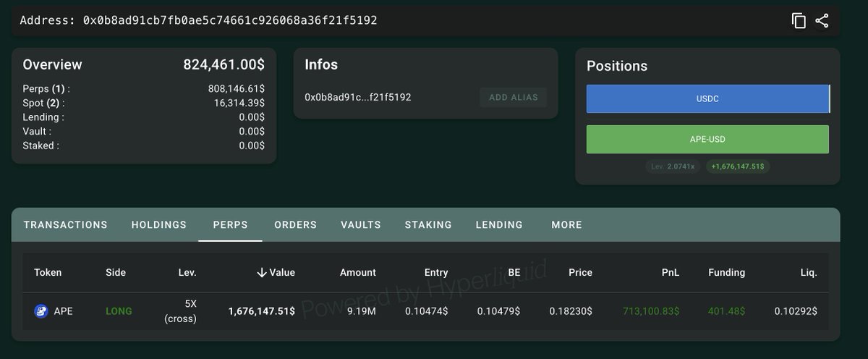View the LENDING tab
The image size is (868, 359).
(499, 224)
